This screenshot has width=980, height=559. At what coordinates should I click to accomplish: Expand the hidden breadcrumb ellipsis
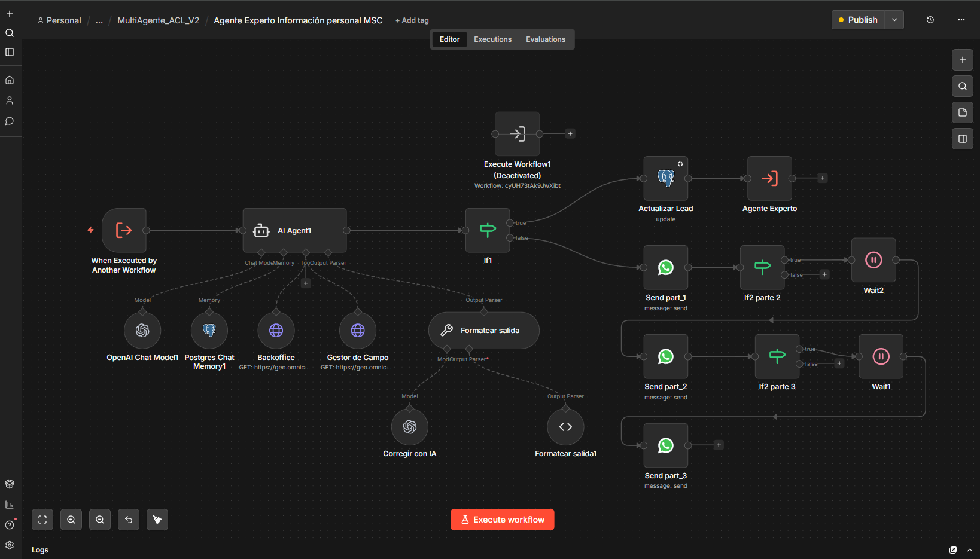pos(99,20)
